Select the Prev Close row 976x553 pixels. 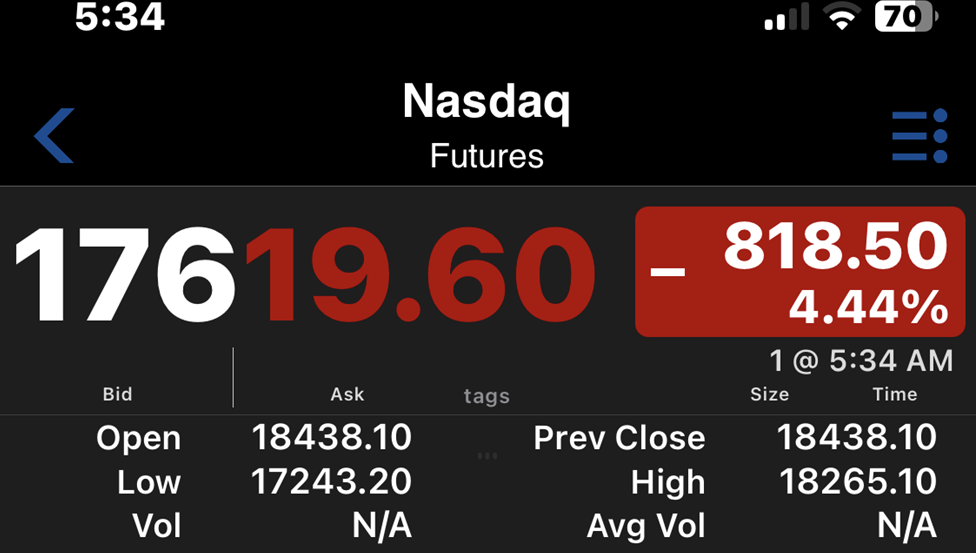(735, 437)
